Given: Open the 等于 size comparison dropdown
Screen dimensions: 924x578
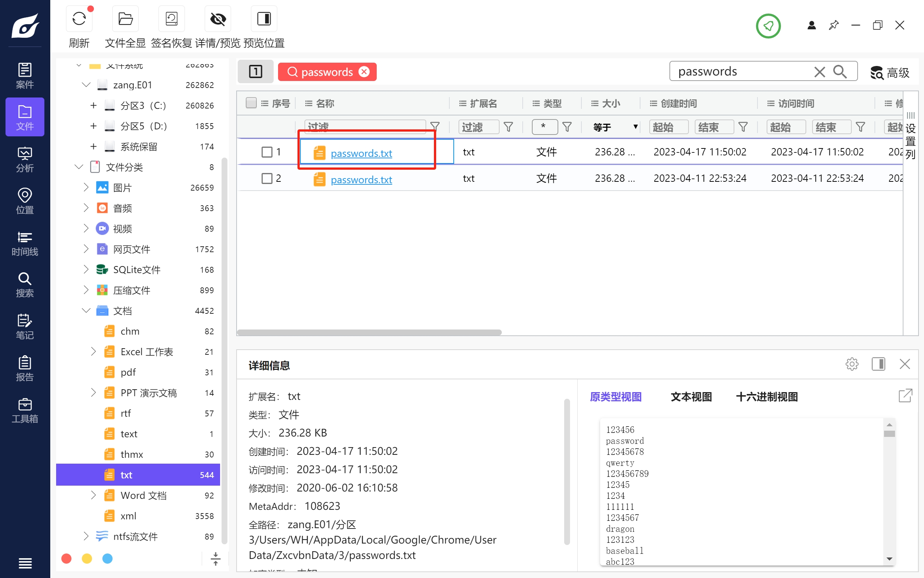Looking at the screenshot, I should point(615,127).
